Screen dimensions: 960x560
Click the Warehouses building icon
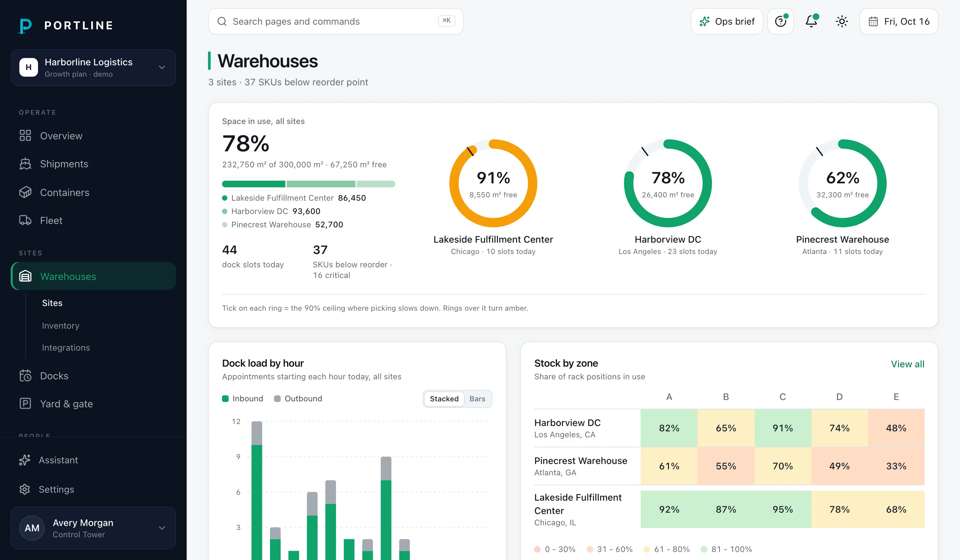(x=25, y=276)
